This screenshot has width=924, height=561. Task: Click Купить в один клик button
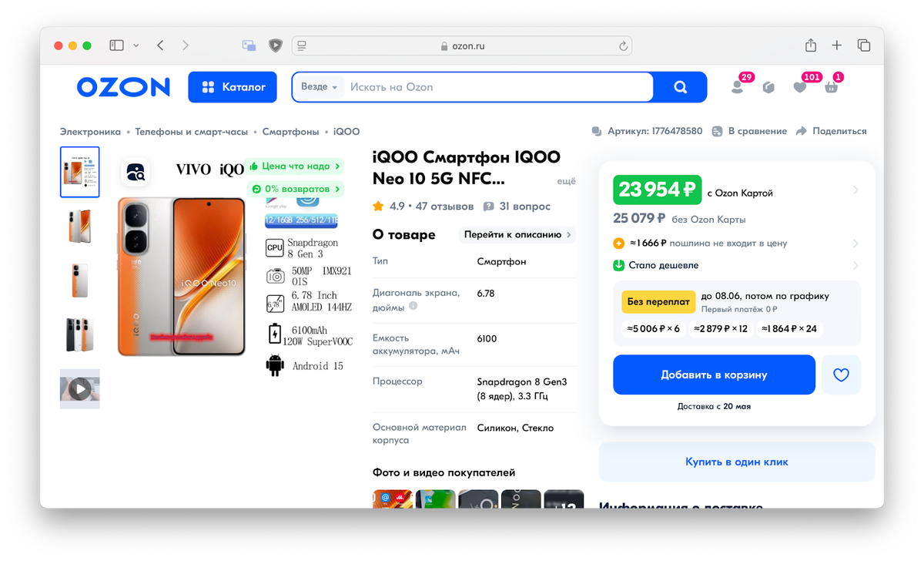pos(737,462)
